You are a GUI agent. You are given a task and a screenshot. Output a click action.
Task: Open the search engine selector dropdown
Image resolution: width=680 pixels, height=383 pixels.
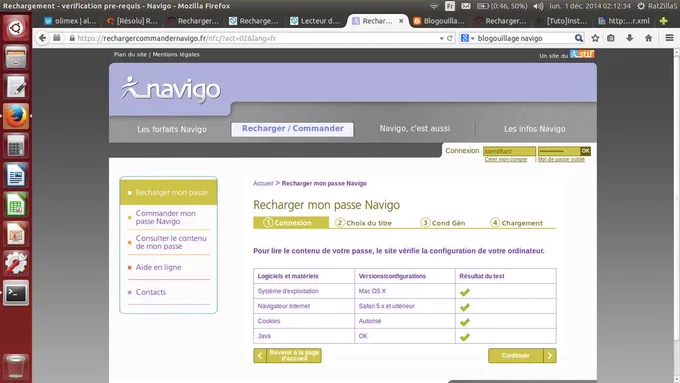(x=468, y=38)
